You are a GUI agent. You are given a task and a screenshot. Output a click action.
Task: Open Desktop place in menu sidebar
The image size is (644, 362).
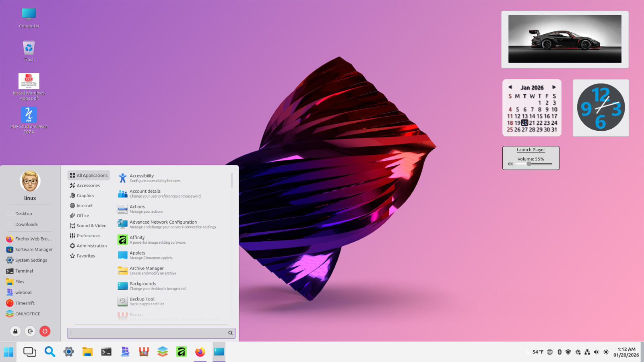point(30,214)
